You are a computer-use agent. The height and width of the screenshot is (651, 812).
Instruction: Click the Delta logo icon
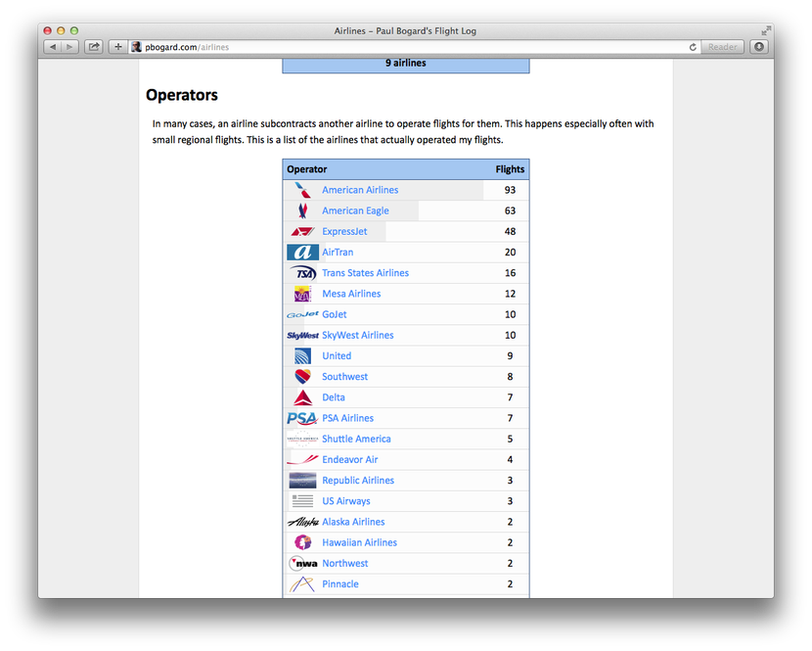[302, 397]
